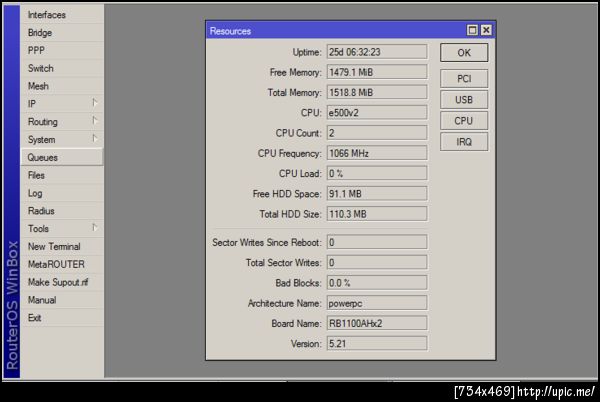Screen dimensions: 600x402
Task: Open the Switch menu item
Action: pos(62,68)
